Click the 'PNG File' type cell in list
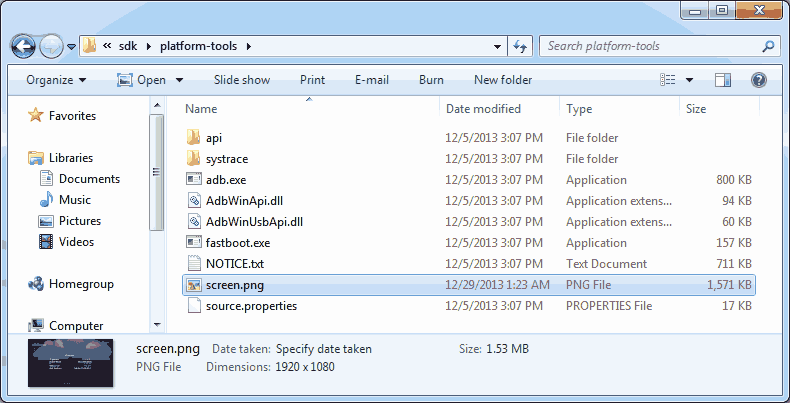Screen dimensions: 790x403 point(588,285)
